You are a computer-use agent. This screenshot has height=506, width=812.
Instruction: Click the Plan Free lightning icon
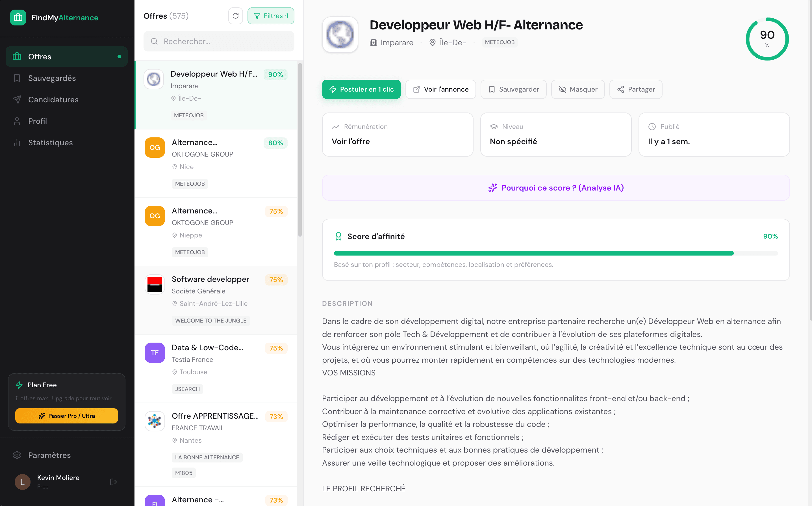[19, 385]
